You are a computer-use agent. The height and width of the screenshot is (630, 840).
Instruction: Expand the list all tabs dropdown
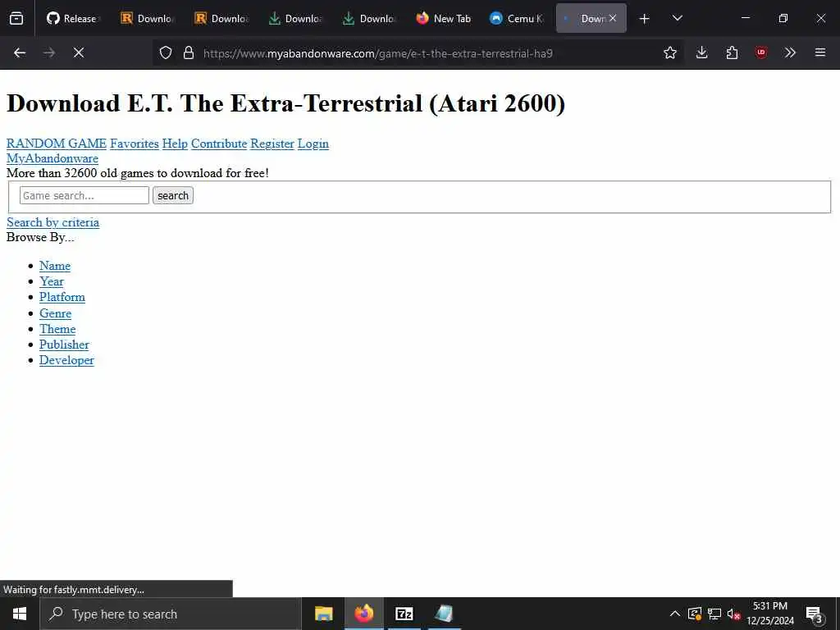point(677,18)
